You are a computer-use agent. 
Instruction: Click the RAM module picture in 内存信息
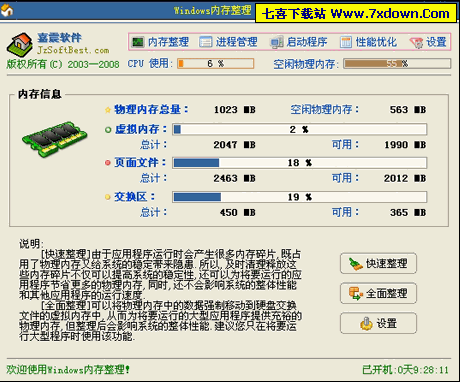[x=54, y=138]
